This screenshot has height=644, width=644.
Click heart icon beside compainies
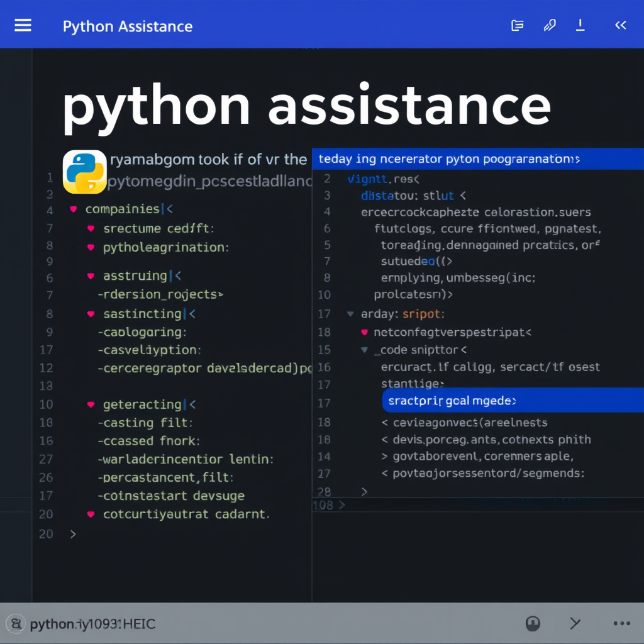click(x=74, y=209)
